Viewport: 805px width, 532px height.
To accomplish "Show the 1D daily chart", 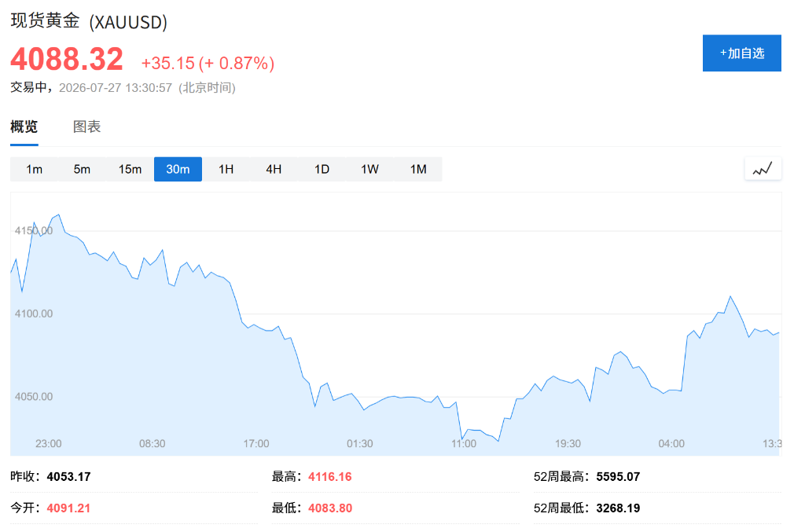I will 322,169.
